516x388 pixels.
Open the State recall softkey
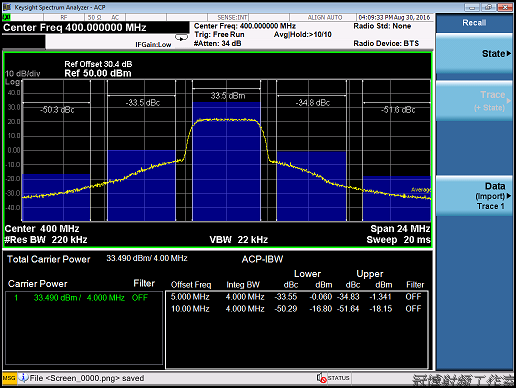tap(474, 54)
